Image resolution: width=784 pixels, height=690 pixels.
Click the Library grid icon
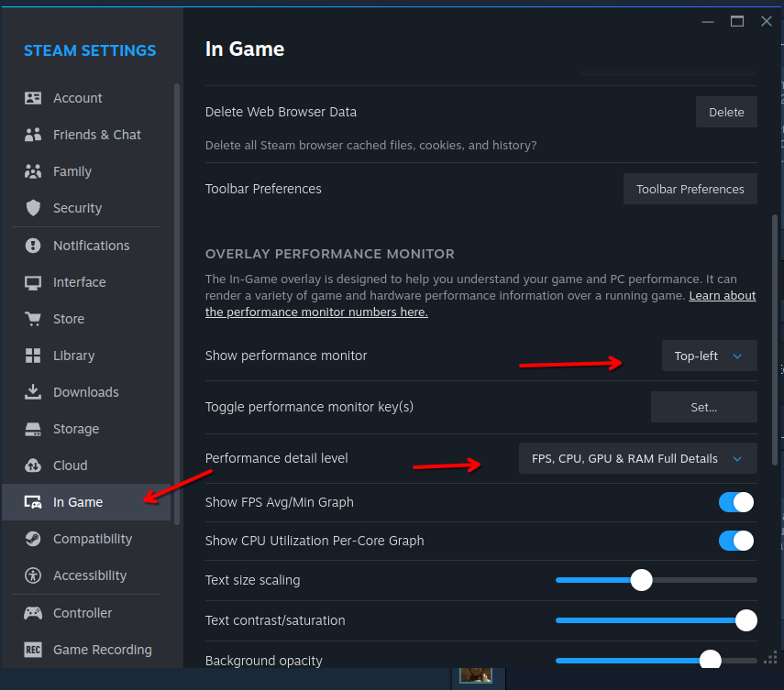33,356
